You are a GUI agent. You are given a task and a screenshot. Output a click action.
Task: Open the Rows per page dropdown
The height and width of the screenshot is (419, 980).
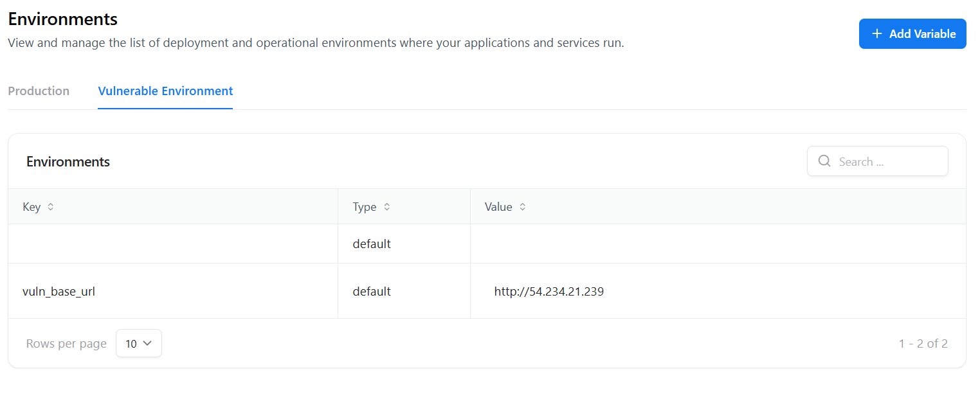pyautogui.click(x=138, y=344)
